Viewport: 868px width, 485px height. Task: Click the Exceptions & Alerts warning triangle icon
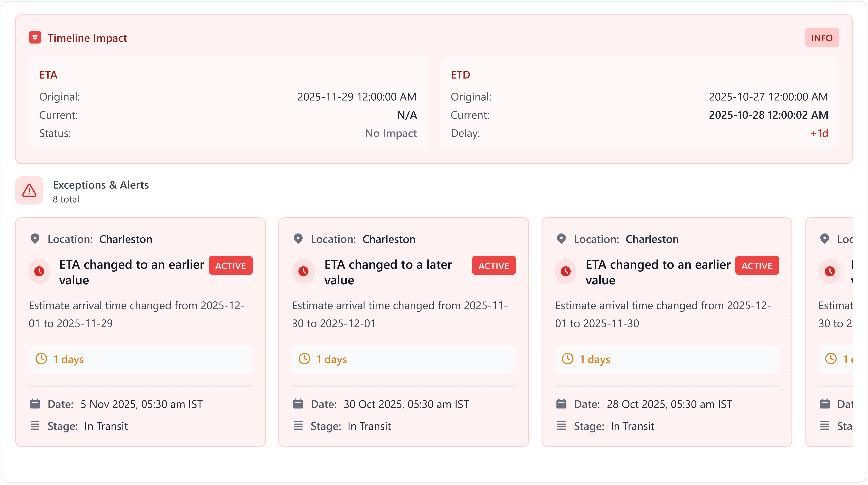click(x=29, y=191)
